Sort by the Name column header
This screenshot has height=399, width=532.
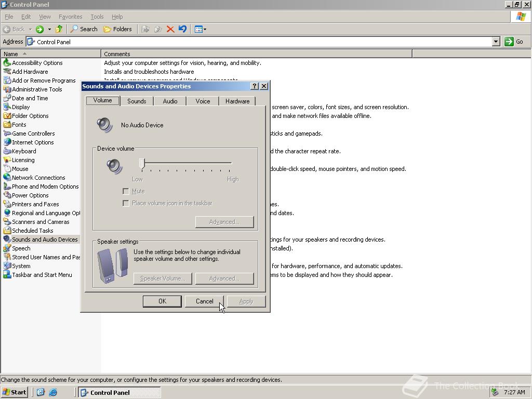50,54
